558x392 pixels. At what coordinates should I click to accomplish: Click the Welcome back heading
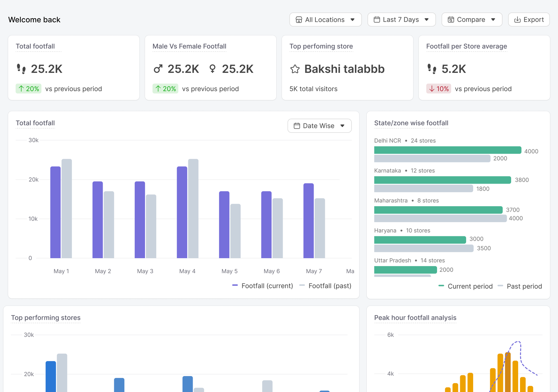34,20
